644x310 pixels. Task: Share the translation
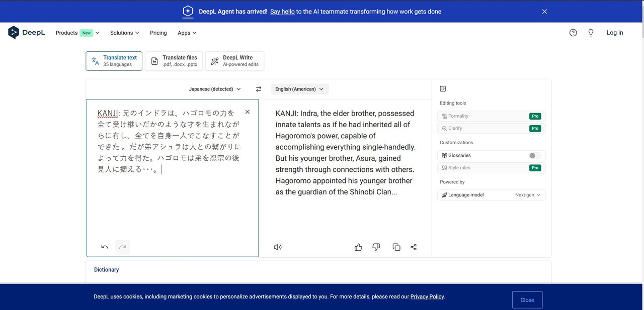(414, 247)
